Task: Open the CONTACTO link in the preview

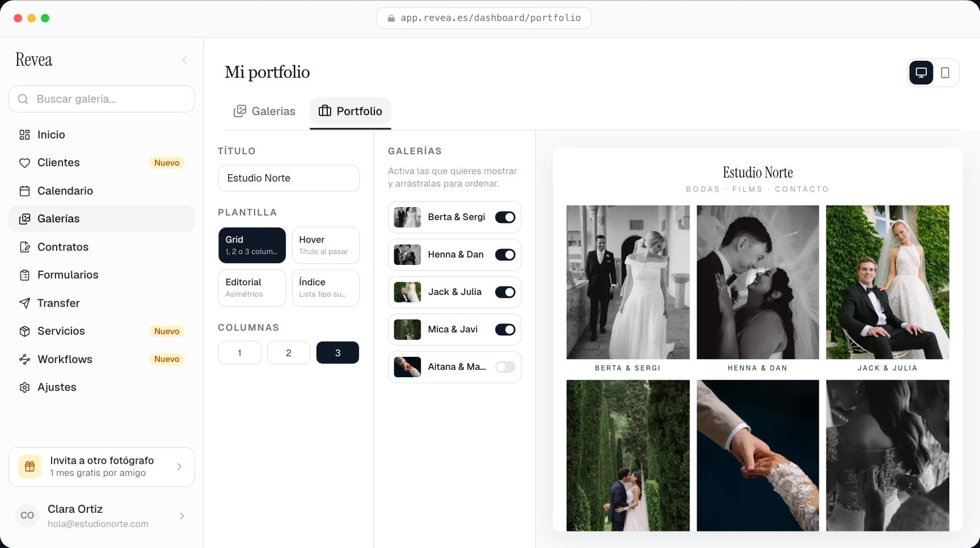Action: [x=802, y=189]
